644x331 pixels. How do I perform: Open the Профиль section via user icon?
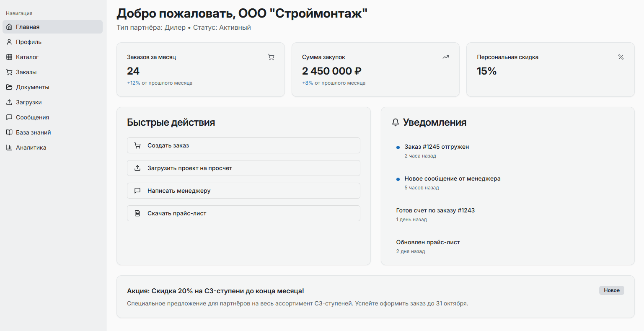pos(9,42)
